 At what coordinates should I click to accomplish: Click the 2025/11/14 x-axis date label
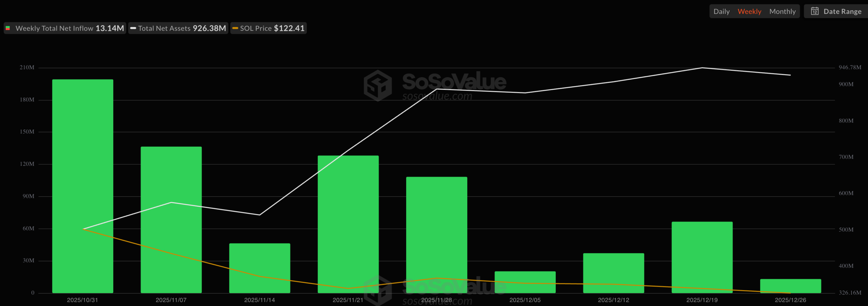[260, 300]
